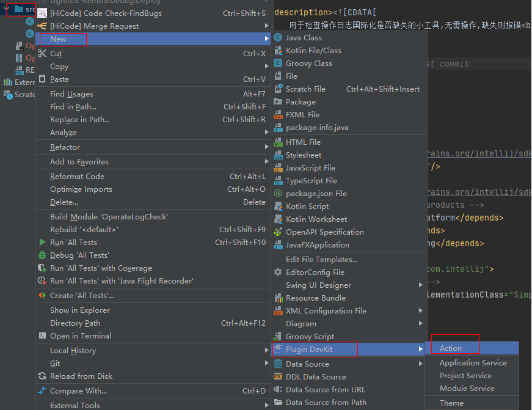Click the Paste clipboard icon
Viewport: 532px width, 410px height.
coord(42,79)
